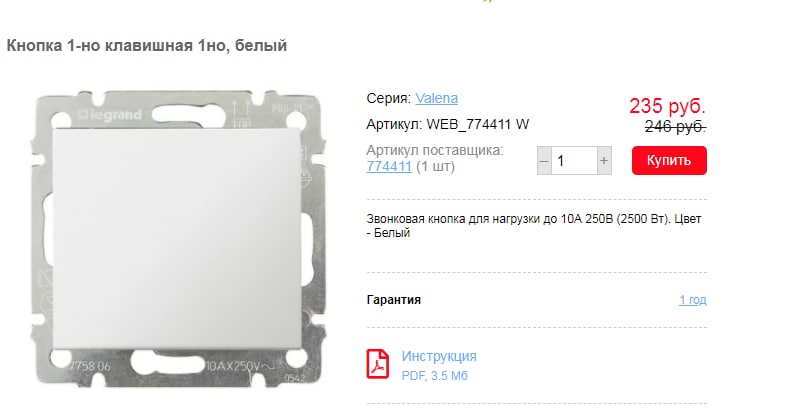Click the Гарантия label
The image size is (803, 416).
[394, 300]
